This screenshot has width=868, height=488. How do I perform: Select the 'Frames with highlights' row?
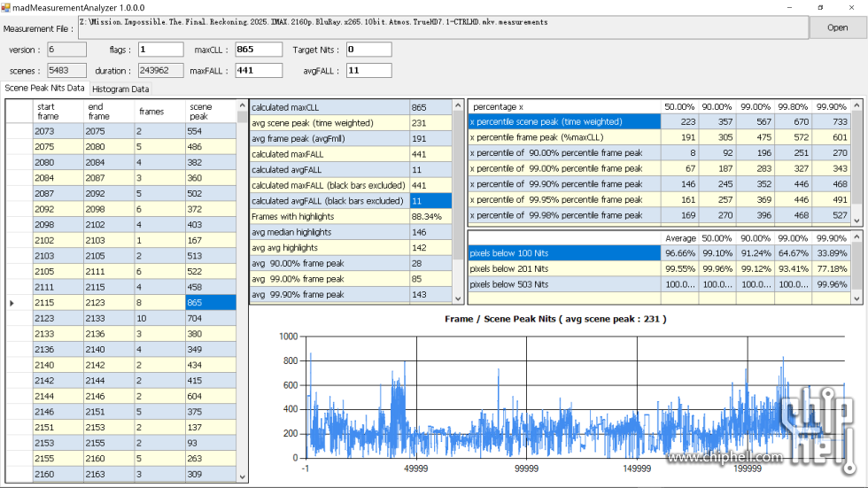(329, 216)
